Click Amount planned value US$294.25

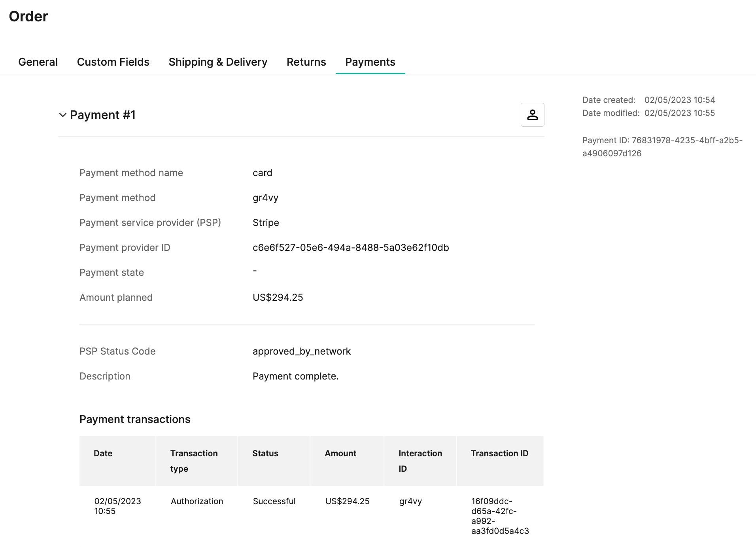tap(278, 298)
